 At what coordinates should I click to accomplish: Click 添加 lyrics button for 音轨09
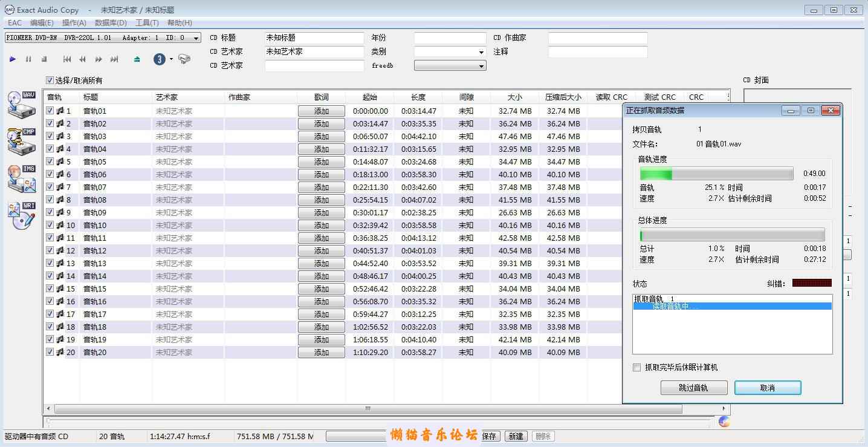tap(322, 212)
